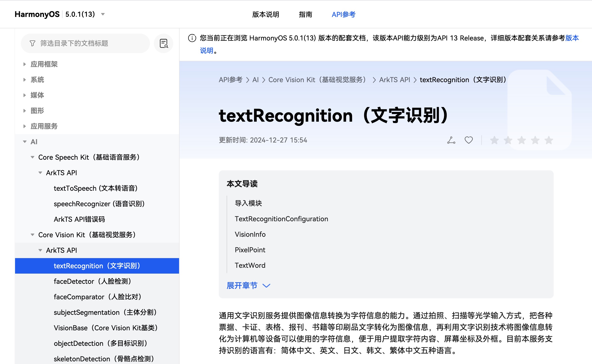Viewport: 592px width, 364px height.
Task: Select faceDetector (人脸检测) in sidebar
Action: [x=92, y=281]
